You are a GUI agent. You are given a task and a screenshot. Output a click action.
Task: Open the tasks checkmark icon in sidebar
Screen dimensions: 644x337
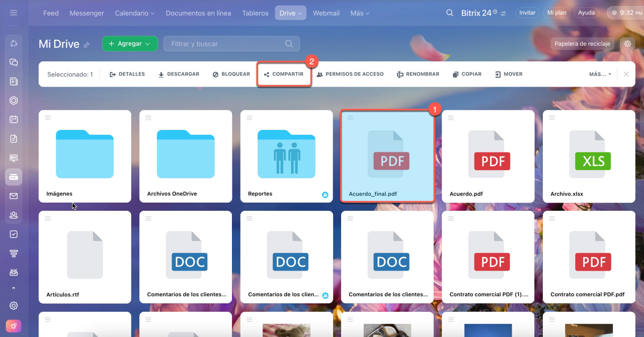(14, 234)
